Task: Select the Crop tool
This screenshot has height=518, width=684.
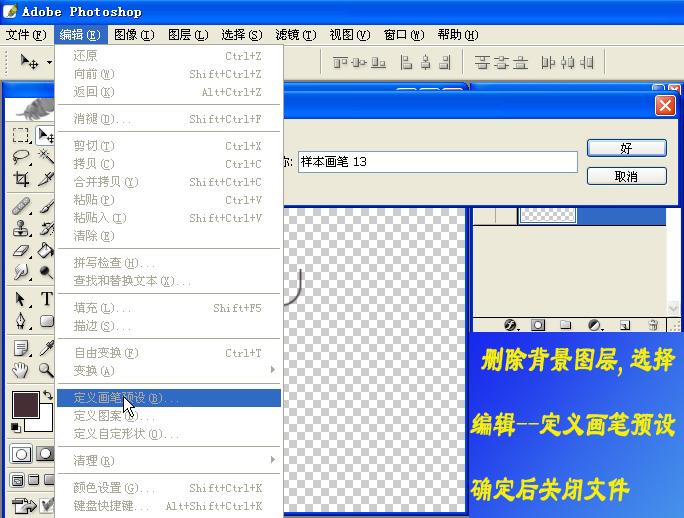Action: pyautogui.click(x=21, y=179)
